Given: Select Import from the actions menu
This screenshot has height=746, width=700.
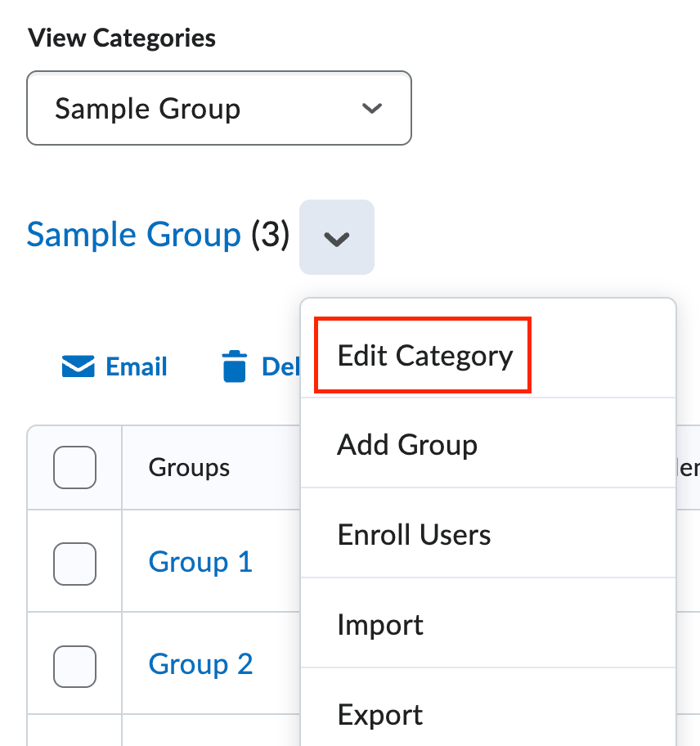Looking at the screenshot, I should (379, 624).
